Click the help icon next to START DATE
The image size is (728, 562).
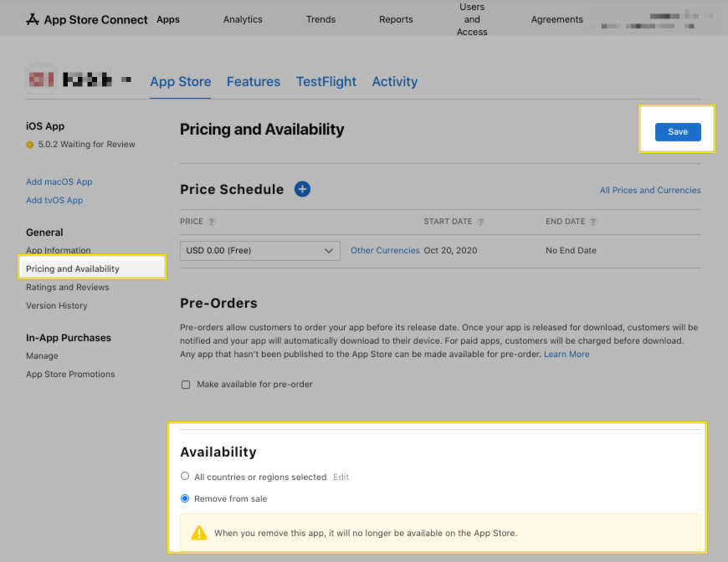(481, 222)
